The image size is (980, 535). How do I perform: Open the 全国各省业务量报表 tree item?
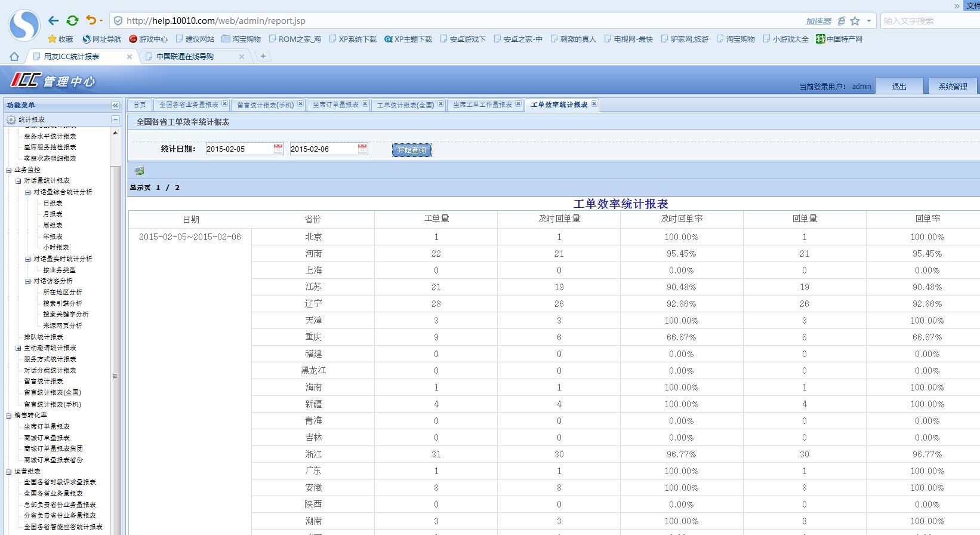(53, 493)
